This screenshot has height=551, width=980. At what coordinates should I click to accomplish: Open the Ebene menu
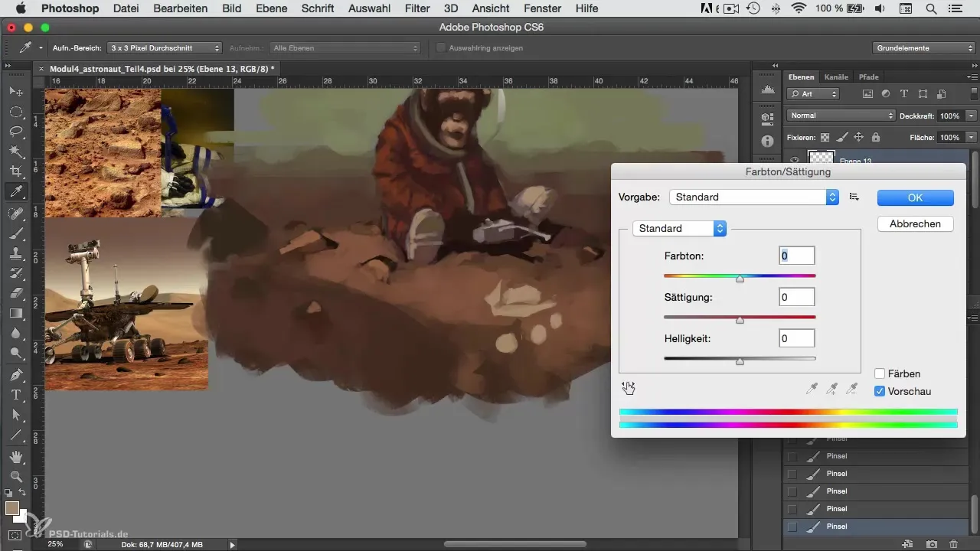click(271, 8)
